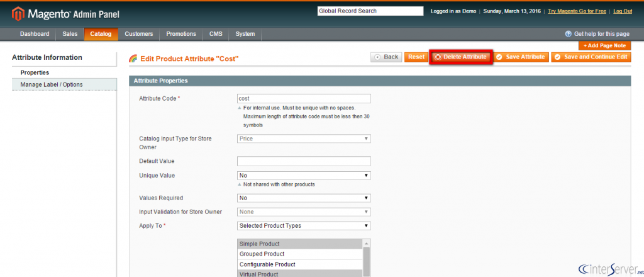Click the product types list scroll-up arrow
Viewport: 644px width, 277px height.
point(367,243)
